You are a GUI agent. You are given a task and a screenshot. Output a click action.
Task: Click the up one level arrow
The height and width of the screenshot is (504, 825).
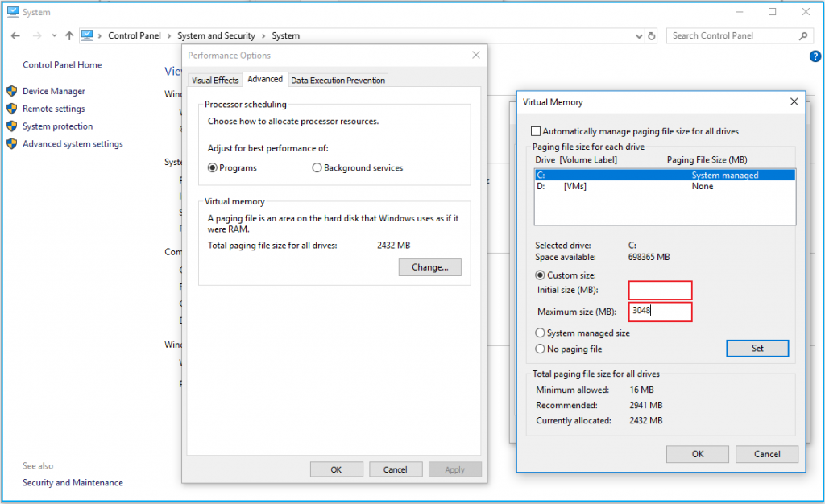click(x=69, y=35)
